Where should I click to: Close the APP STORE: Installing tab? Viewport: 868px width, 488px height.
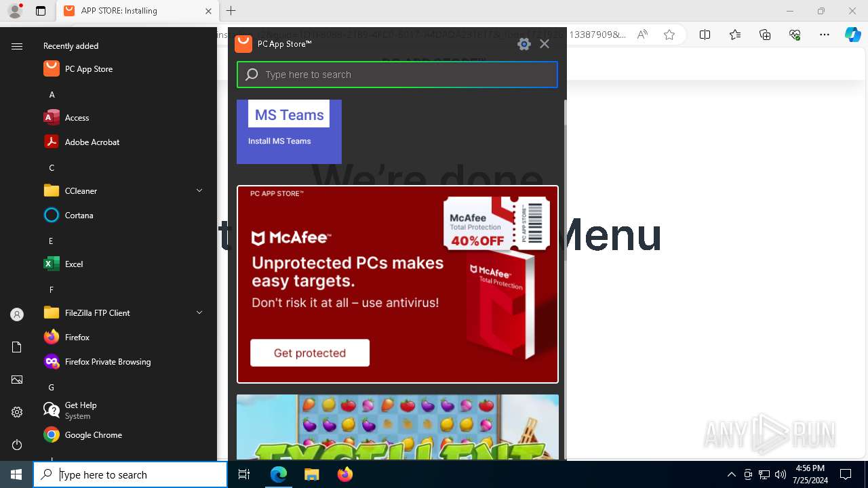[x=208, y=11]
